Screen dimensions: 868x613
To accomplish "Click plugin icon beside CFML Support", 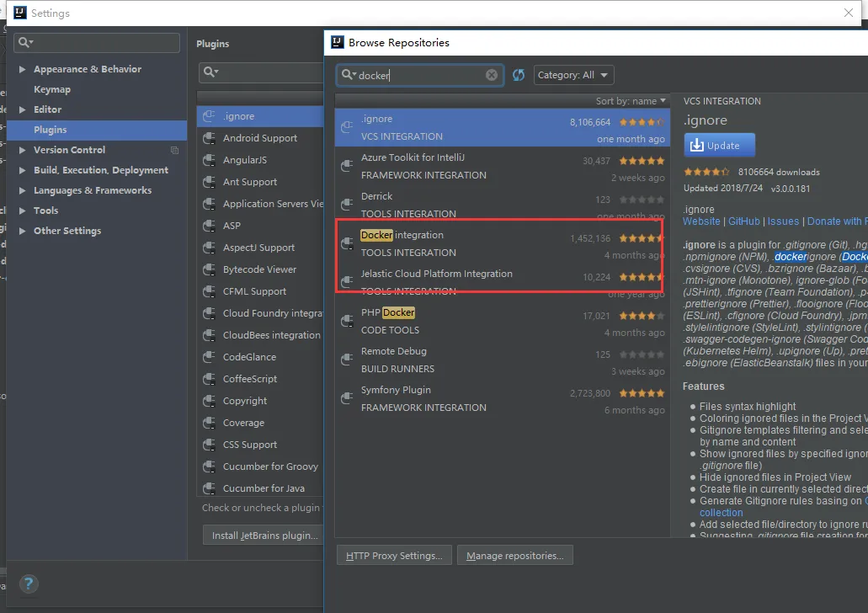I will pyautogui.click(x=210, y=291).
